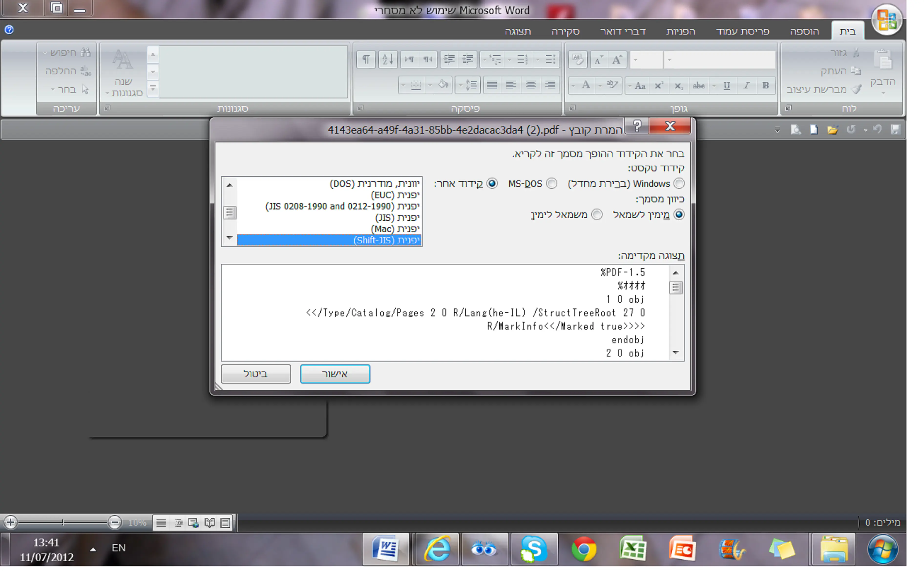The width and height of the screenshot is (924, 572).
Task: Expand the styles gallery more arrow
Action: pos(153,88)
